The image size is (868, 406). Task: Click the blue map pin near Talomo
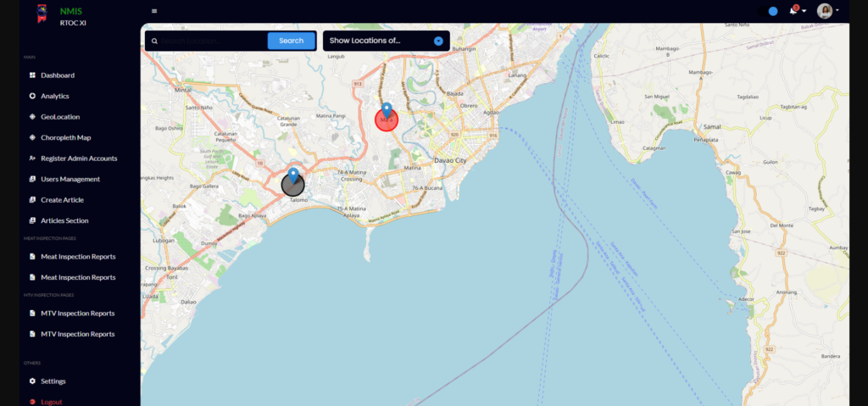point(293,175)
